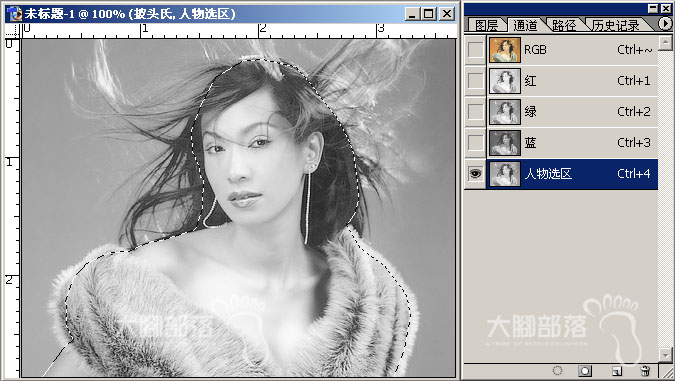Screen dimensions: 675x381
Task: Click panel scrollbar down arrow
Action: coord(666,355)
